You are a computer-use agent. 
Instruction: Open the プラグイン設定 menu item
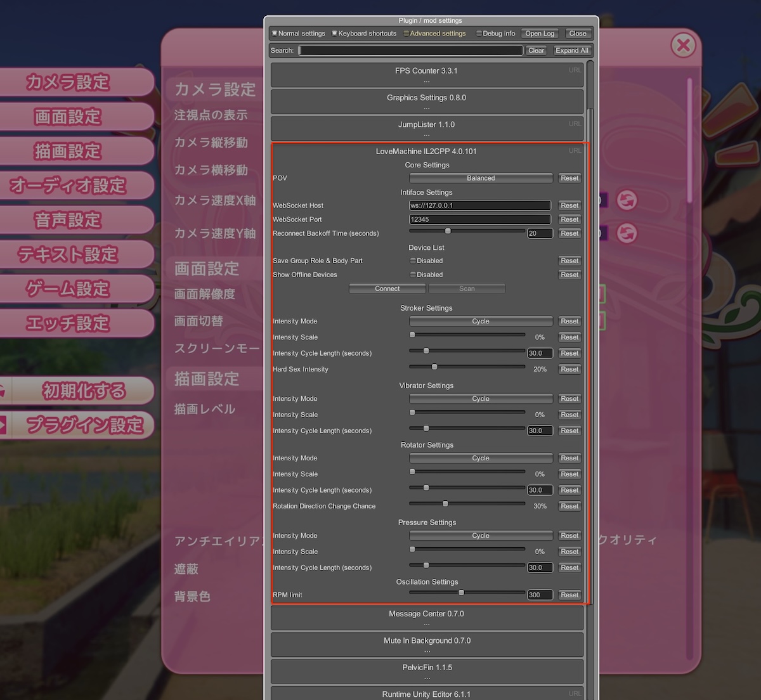coord(84,425)
